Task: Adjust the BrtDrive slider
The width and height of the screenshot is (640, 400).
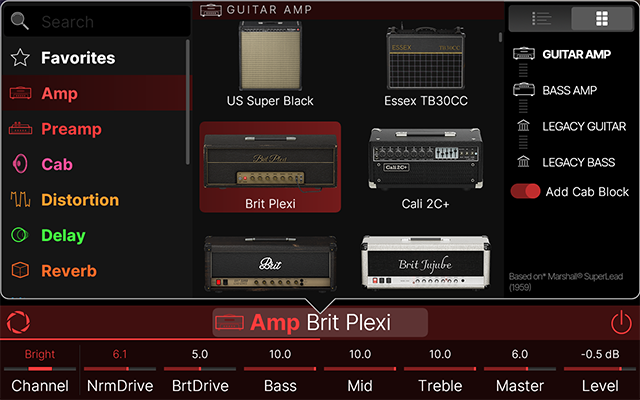Action: tap(200, 369)
